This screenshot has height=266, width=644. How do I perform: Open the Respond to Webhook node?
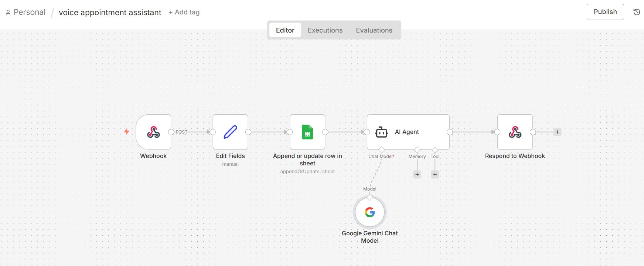tap(515, 132)
